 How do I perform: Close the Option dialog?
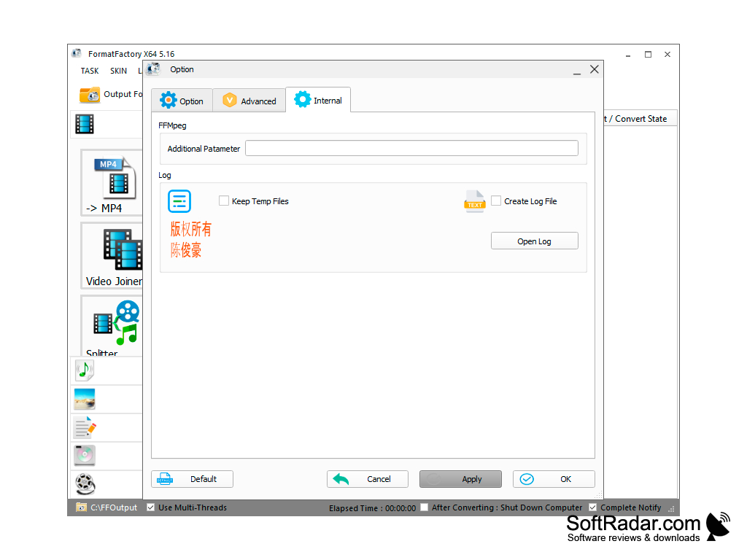pos(594,69)
